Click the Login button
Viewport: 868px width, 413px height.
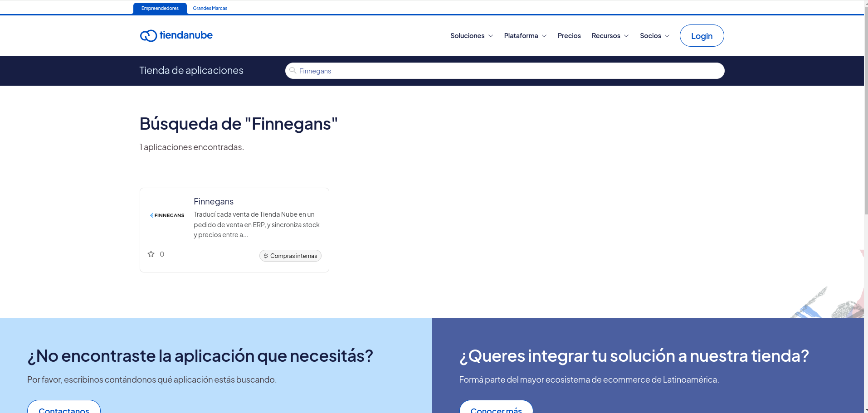(x=702, y=36)
